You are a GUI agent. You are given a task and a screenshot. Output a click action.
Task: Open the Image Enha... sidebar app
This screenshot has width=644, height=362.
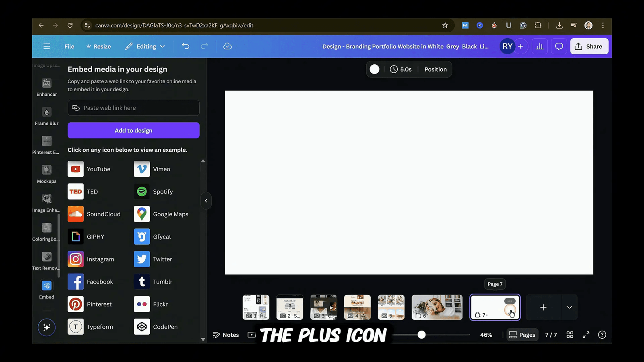tap(47, 203)
